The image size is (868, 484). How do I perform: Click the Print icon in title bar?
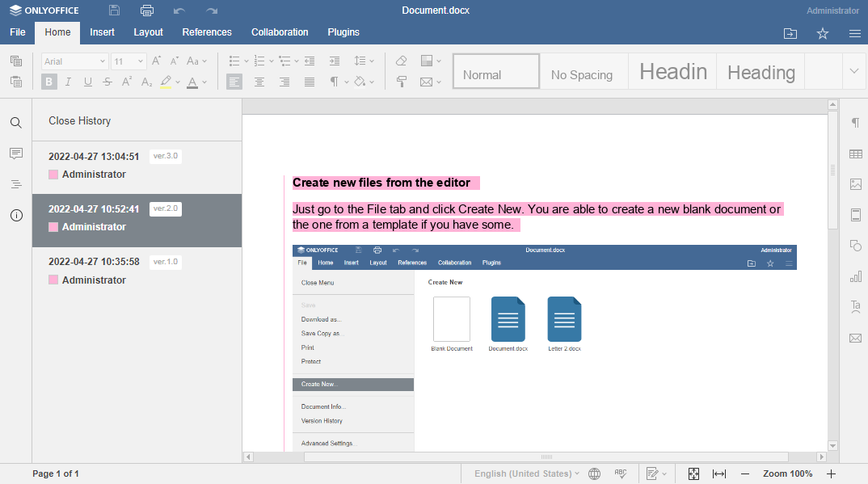coord(147,10)
